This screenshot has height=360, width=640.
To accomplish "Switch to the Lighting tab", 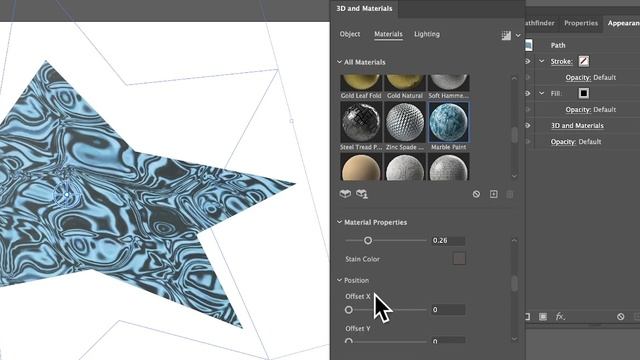I will click(427, 34).
